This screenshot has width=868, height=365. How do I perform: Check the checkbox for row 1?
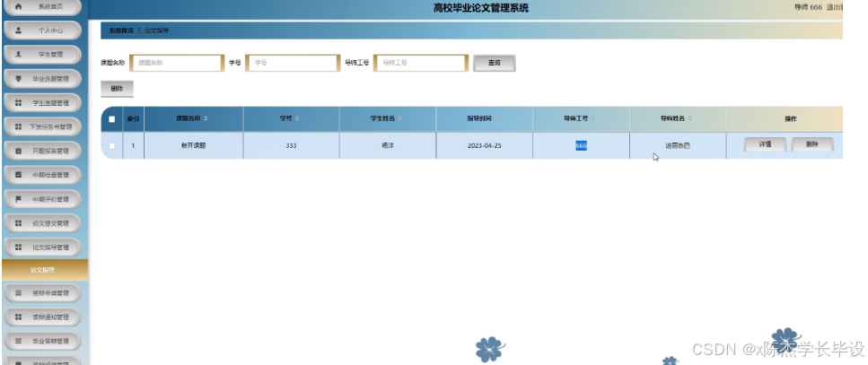click(x=112, y=146)
